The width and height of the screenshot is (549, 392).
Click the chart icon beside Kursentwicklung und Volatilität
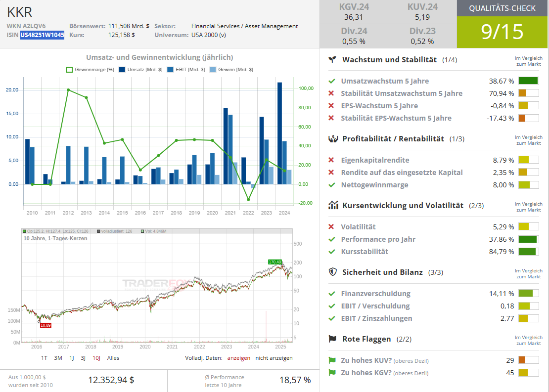pyautogui.click(x=333, y=205)
